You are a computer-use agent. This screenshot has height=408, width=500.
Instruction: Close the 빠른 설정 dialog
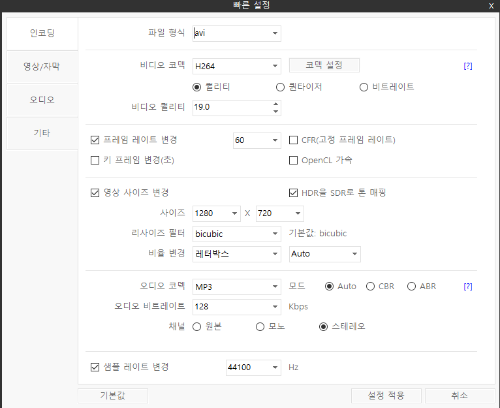click(491, 6)
